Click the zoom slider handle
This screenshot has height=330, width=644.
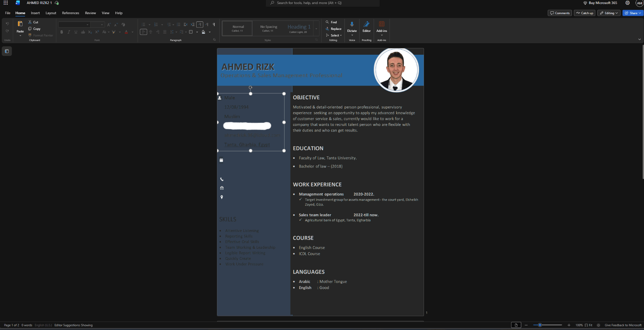540,325
